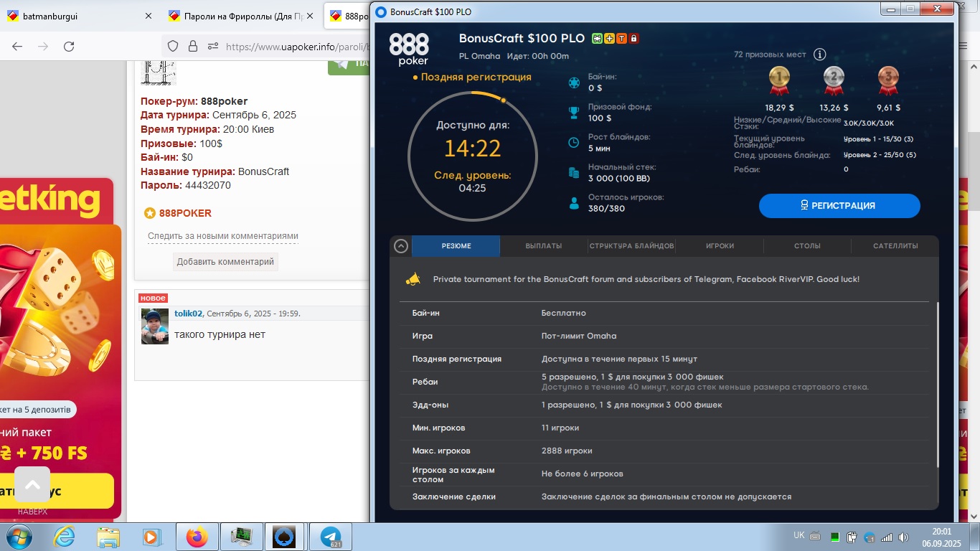
Task: Click the РЕГИСТРАЦИЯ button
Action: (x=839, y=205)
